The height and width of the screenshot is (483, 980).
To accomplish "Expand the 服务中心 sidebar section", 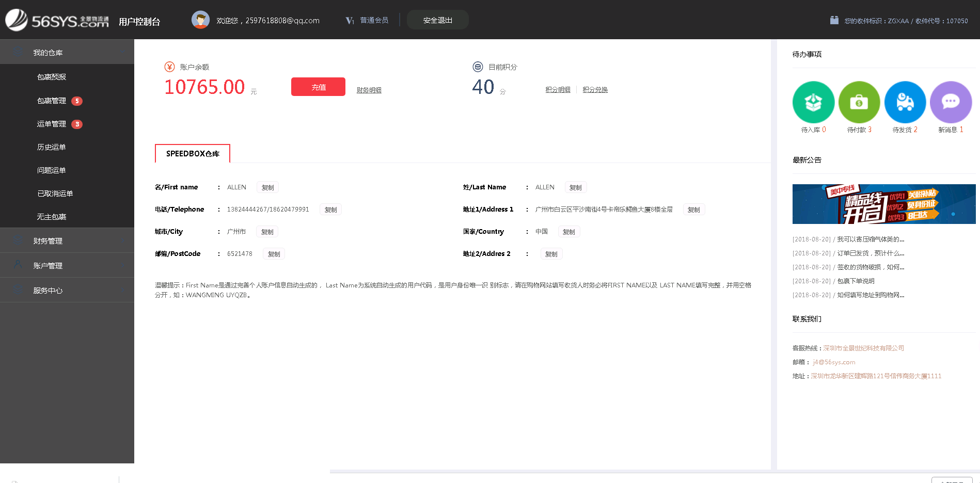I will (48, 290).
